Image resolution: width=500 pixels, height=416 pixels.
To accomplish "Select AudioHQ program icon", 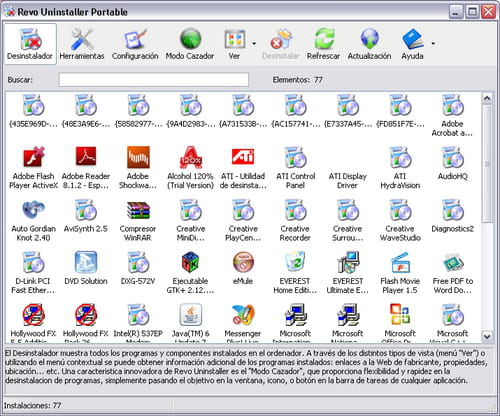I will click(x=452, y=157).
